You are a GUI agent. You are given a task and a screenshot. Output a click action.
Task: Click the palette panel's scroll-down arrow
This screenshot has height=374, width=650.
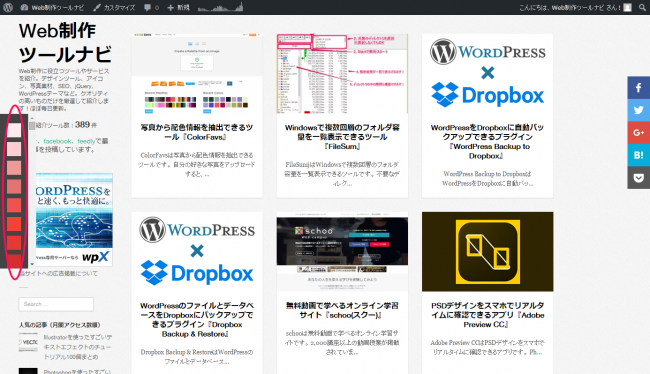click(32, 264)
